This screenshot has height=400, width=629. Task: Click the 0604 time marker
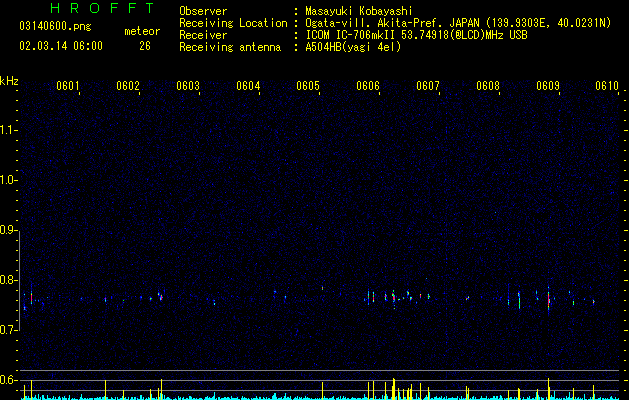(x=248, y=86)
